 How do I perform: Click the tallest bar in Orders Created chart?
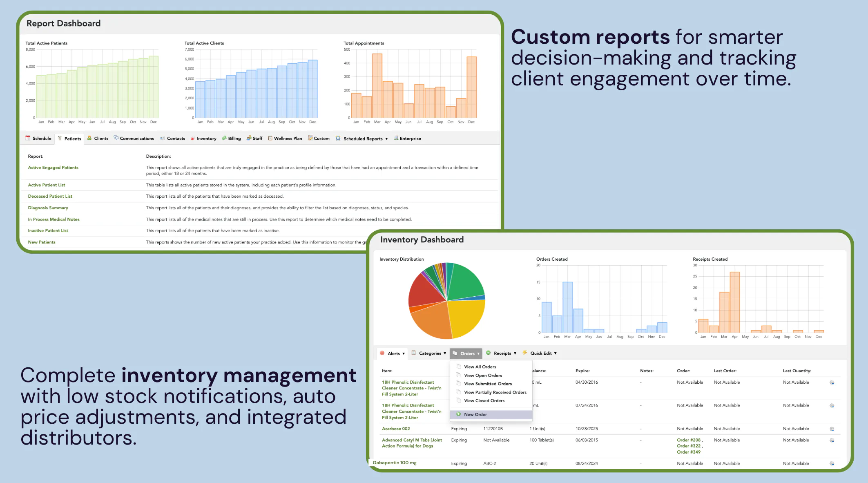(x=567, y=307)
